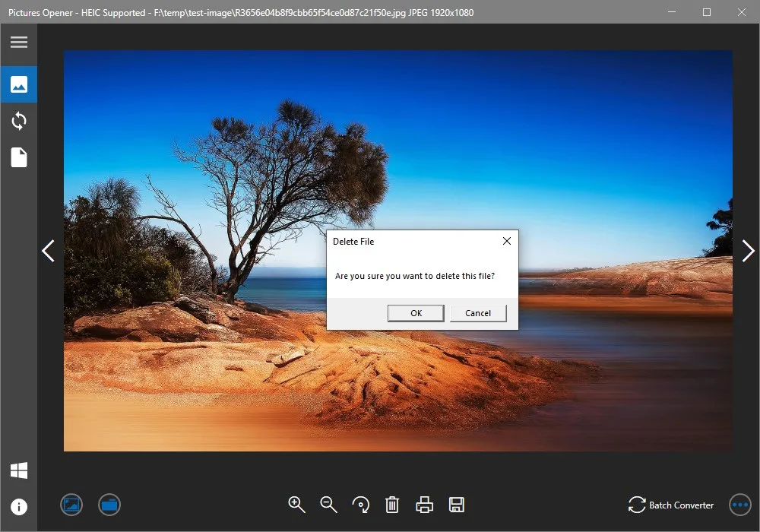Confirm deletion with OK
This screenshot has height=532, width=760.
416,313
